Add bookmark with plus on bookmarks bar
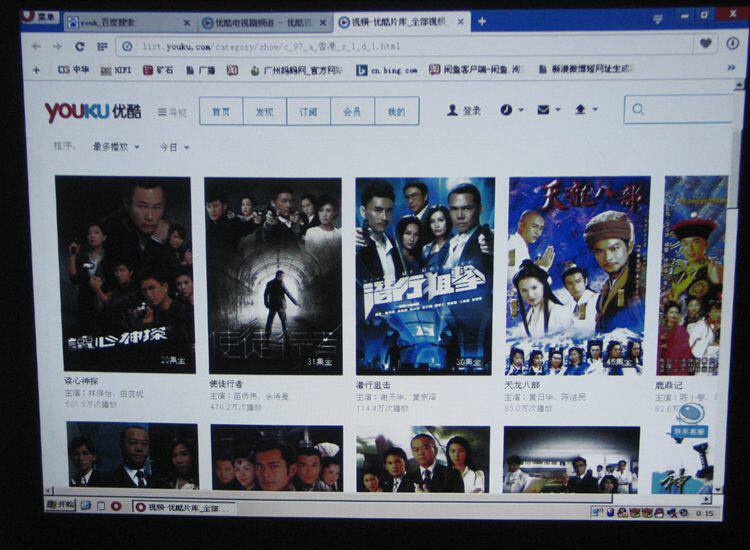Viewport: 750px width, 550px height. 36,70
